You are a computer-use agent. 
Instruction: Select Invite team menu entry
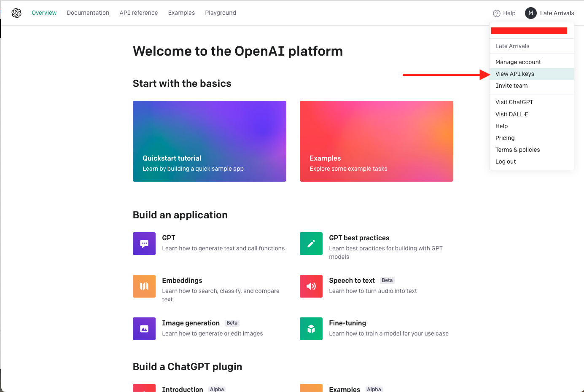(511, 86)
